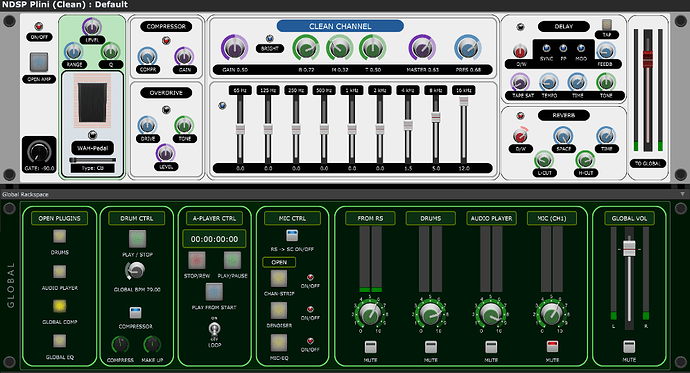Click the 4 kHz EQ fader
Image resolution: width=690 pixels, height=373 pixels.
point(408,125)
